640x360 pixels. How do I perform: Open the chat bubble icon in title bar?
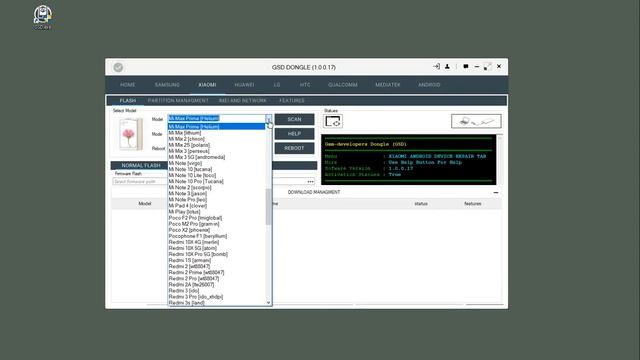[466, 67]
